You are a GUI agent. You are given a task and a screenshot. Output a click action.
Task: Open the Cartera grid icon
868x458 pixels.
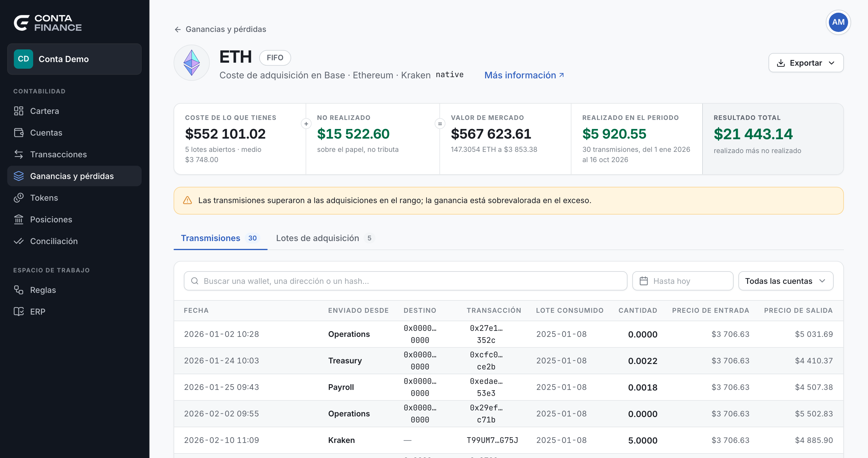point(18,111)
